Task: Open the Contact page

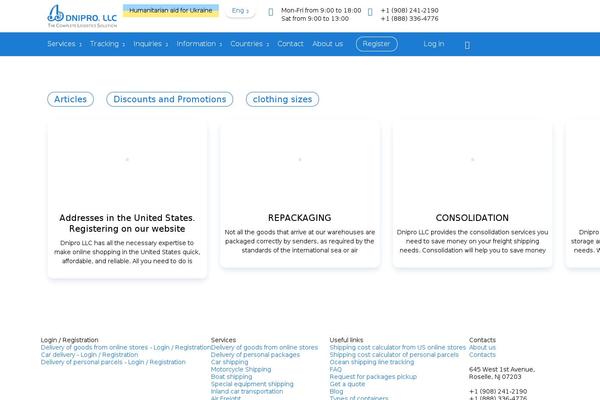Action: [x=290, y=44]
